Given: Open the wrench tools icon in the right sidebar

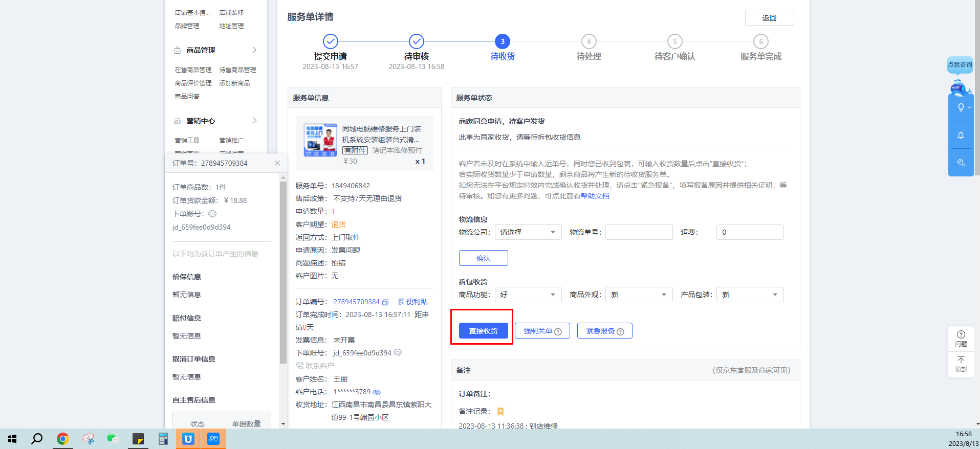Looking at the screenshot, I should pyautogui.click(x=961, y=163).
